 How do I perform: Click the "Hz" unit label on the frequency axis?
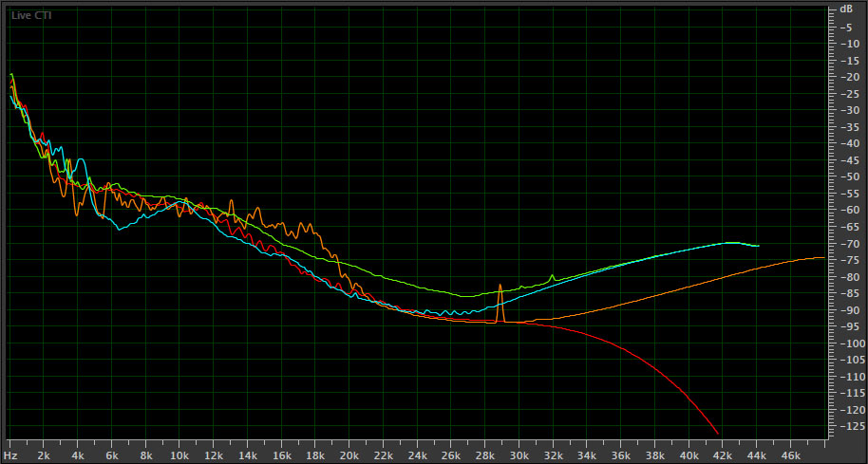point(11,456)
